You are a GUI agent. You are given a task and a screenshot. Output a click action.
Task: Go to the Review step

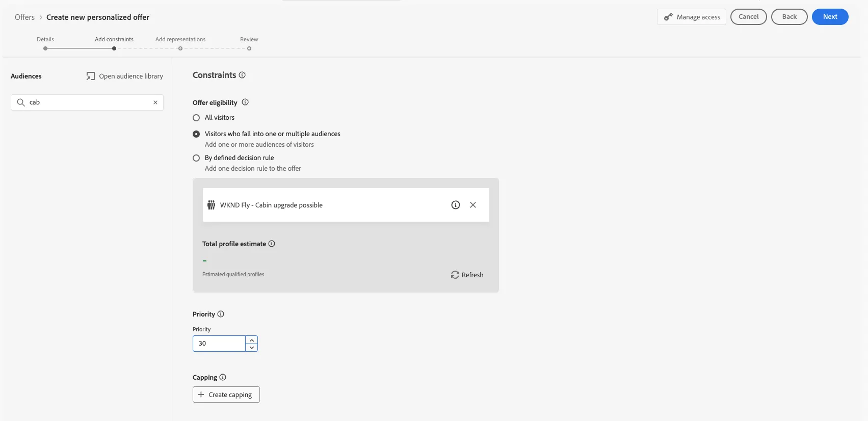249,48
